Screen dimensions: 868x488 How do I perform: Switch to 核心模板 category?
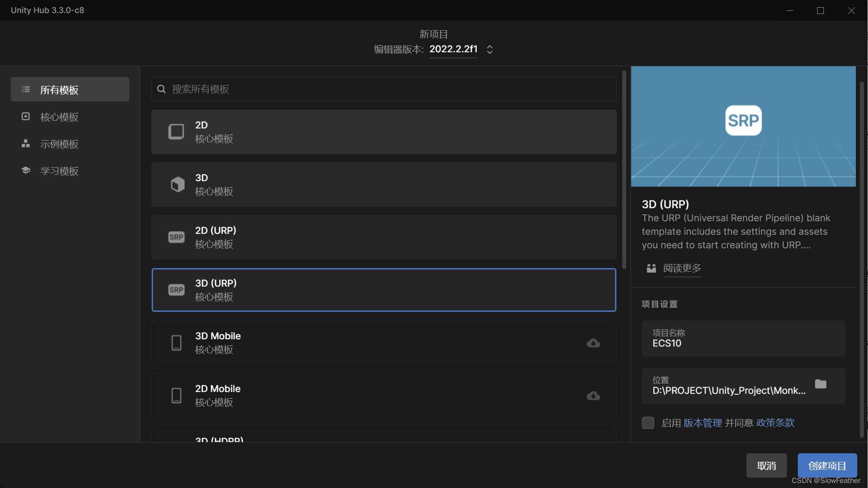[x=70, y=117]
